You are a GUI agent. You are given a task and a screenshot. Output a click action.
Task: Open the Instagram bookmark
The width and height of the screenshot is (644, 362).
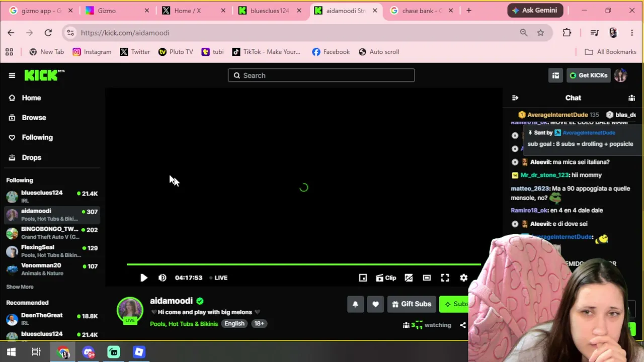coord(92,52)
